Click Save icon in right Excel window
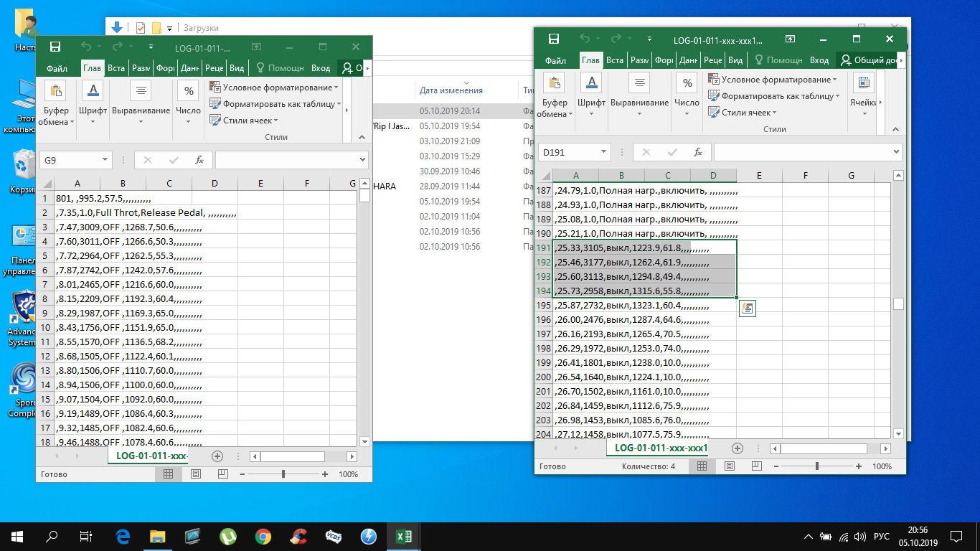This screenshot has height=551, width=980. click(553, 39)
